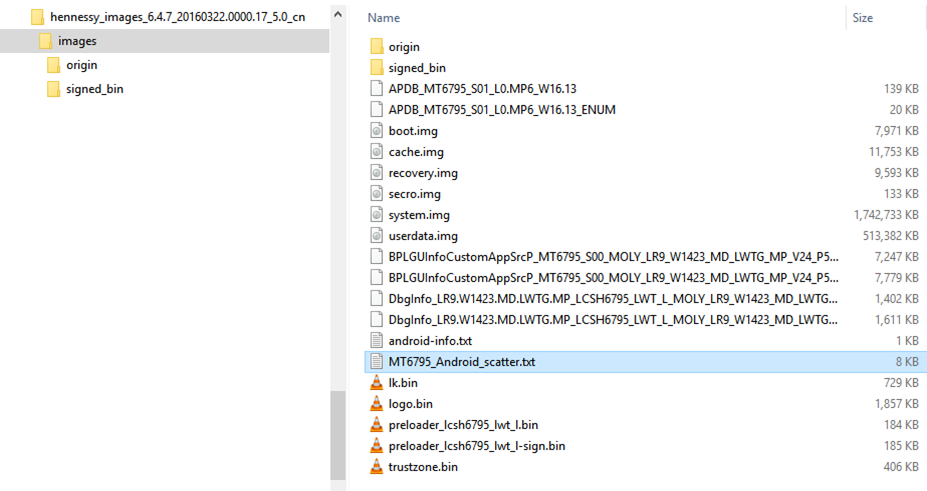Viewport: 927px width, 491px height.
Task: Click the MT6795_Android_scatter.txt file icon
Action: 377,362
